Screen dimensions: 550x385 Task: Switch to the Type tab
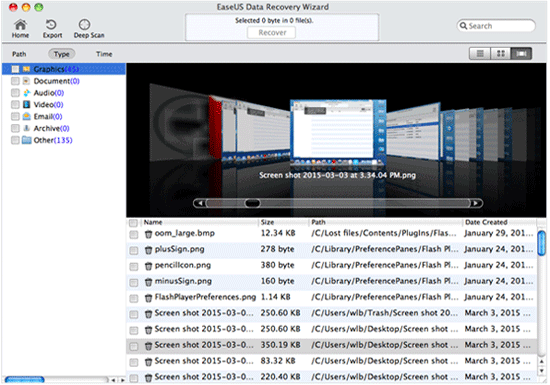coord(61,54)
